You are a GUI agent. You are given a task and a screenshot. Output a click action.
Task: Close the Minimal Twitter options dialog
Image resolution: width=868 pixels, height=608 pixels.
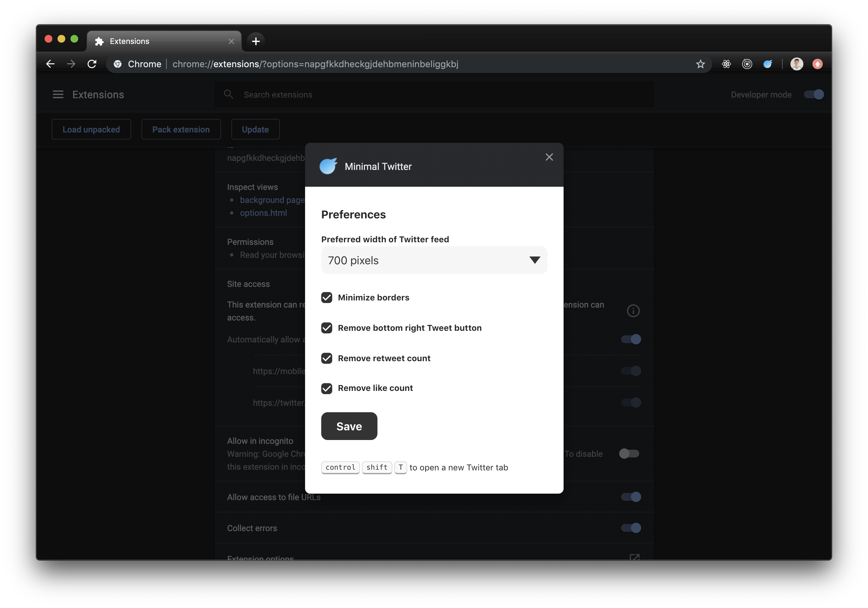point(549,157)
